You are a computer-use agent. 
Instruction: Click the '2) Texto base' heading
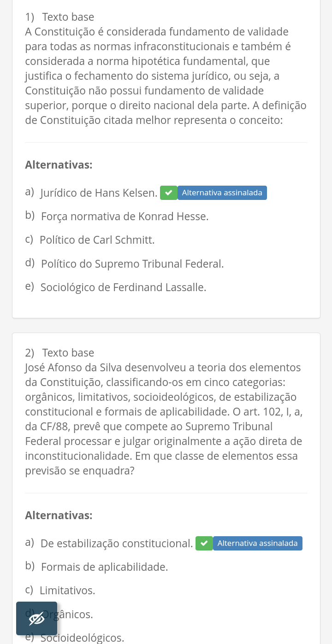(60, 353)
